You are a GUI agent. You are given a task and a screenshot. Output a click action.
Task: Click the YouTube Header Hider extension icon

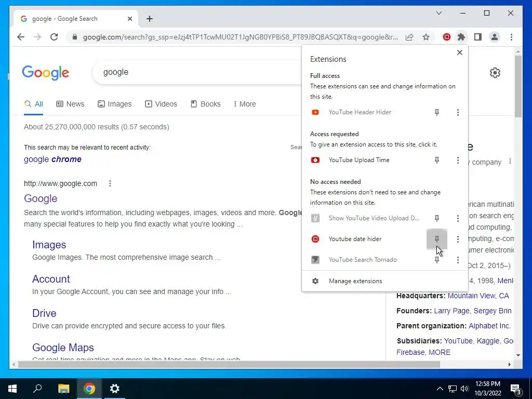click(x=315, y=112)
